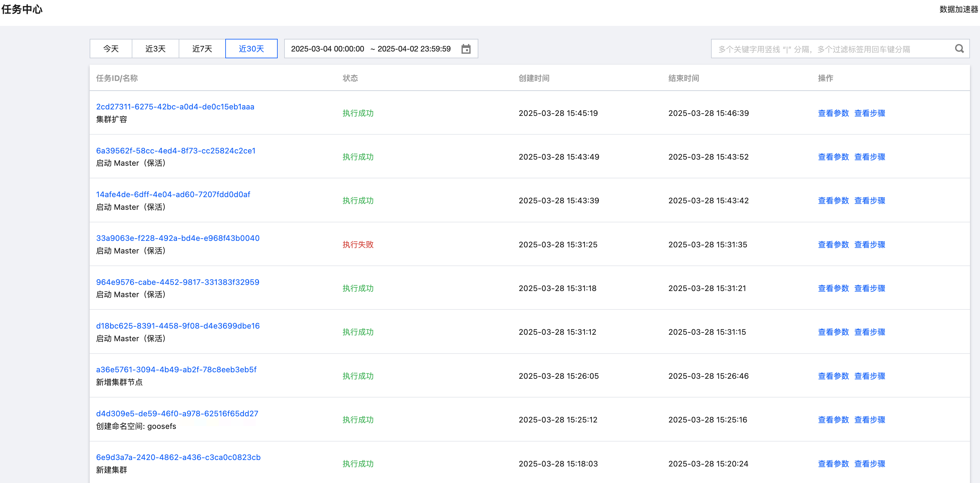Open the date range picker field

(x=371, y=49)
